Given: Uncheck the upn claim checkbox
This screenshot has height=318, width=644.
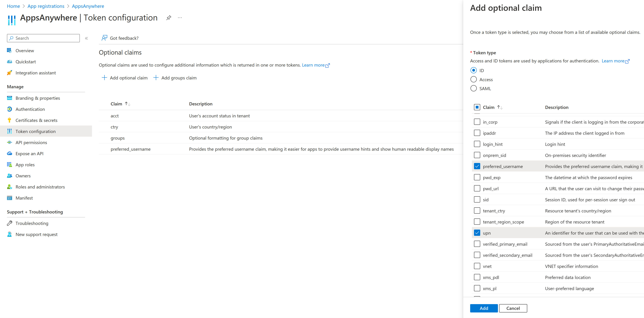Looking at the screenshot, I should pos(477,233).
